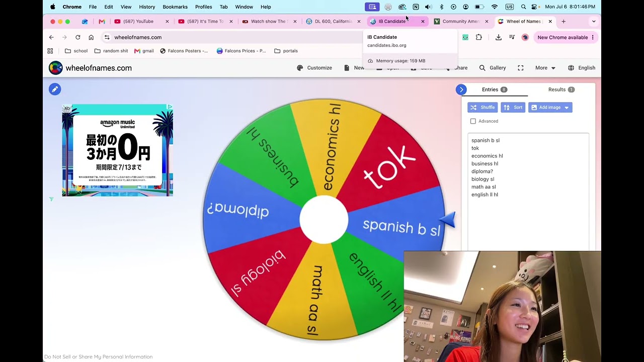Screen dimensions: 644x362
Task: Open the History menu
Action: click(x=147, y=7)
